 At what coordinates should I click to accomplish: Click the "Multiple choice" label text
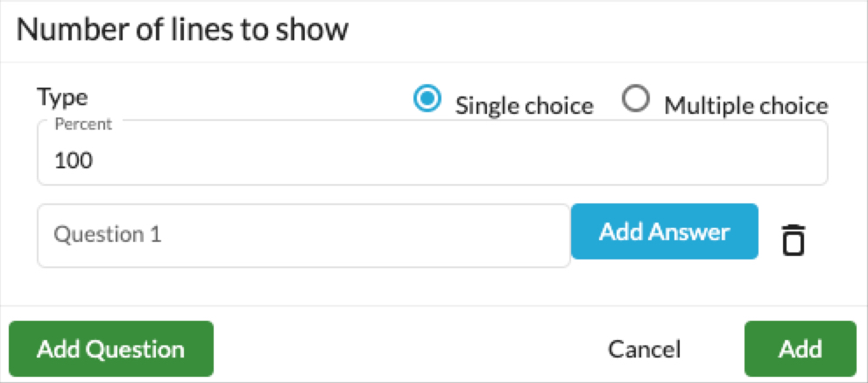tap(745, 105)
